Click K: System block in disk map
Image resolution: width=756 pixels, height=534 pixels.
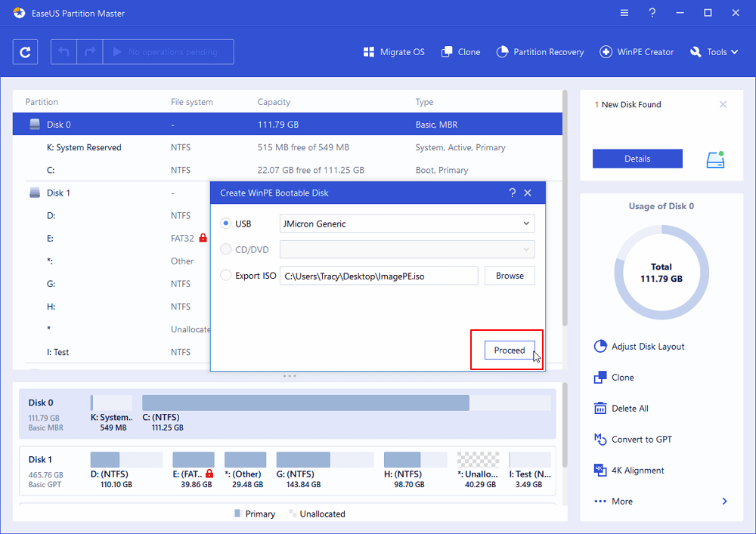pyautogui.click(x=112, y=412)
